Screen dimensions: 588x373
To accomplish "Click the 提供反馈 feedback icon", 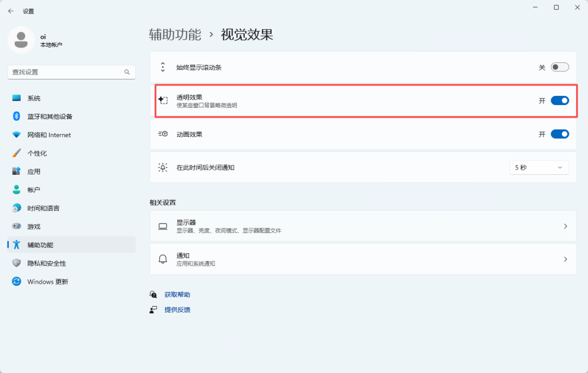I will [x=154, y=310].
